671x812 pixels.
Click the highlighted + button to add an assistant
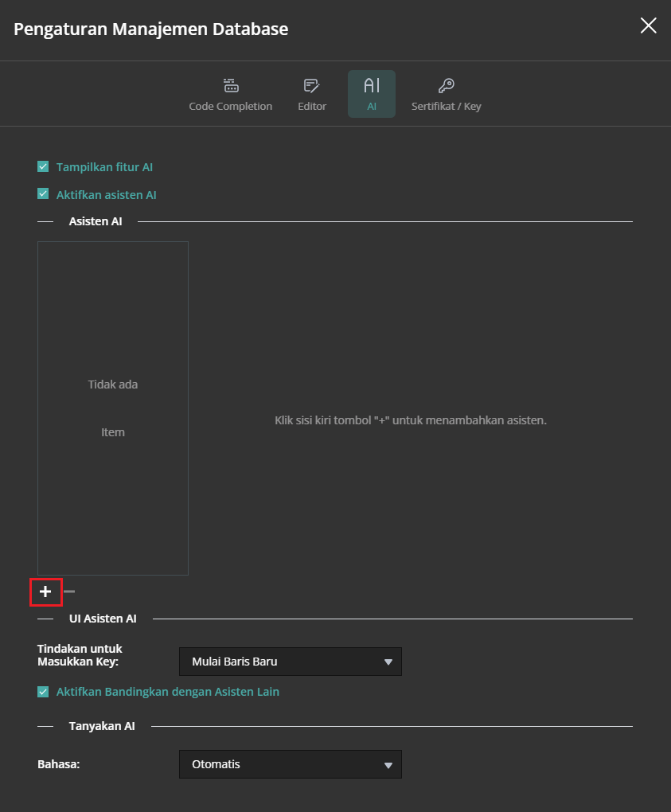point(45,591)
